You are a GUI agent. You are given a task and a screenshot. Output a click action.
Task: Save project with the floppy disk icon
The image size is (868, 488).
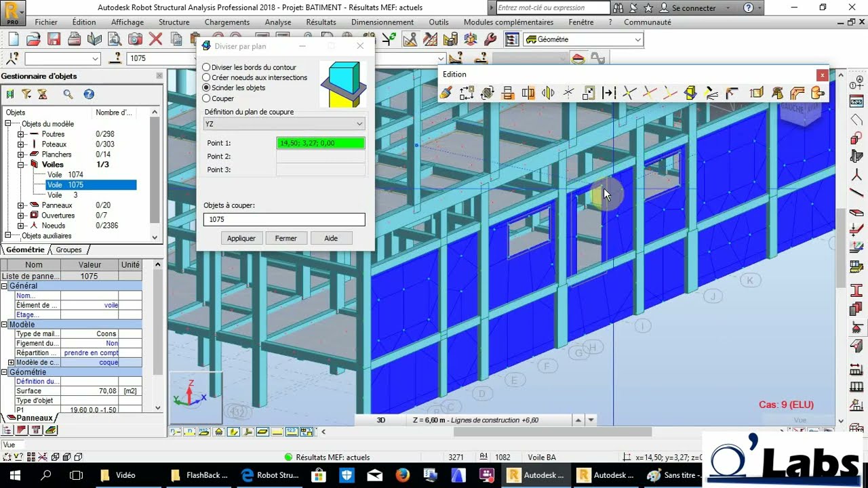[54, 39]
